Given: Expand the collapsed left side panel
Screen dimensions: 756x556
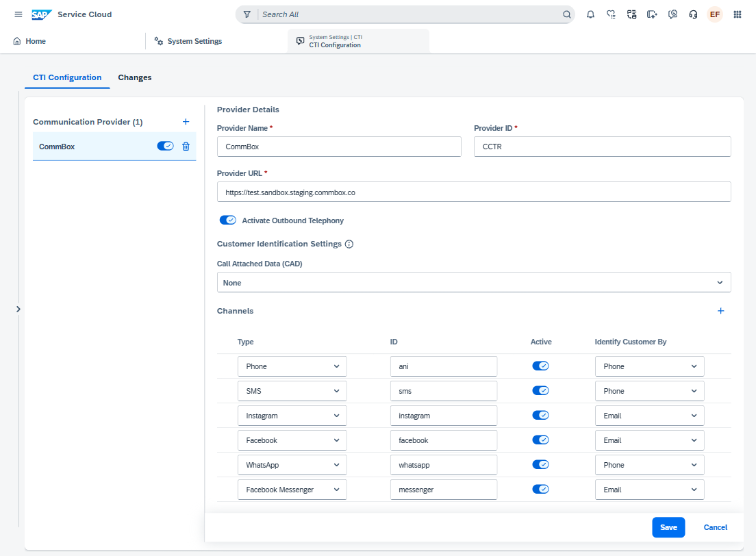Looking at the screenshot, I should [18, 309].
